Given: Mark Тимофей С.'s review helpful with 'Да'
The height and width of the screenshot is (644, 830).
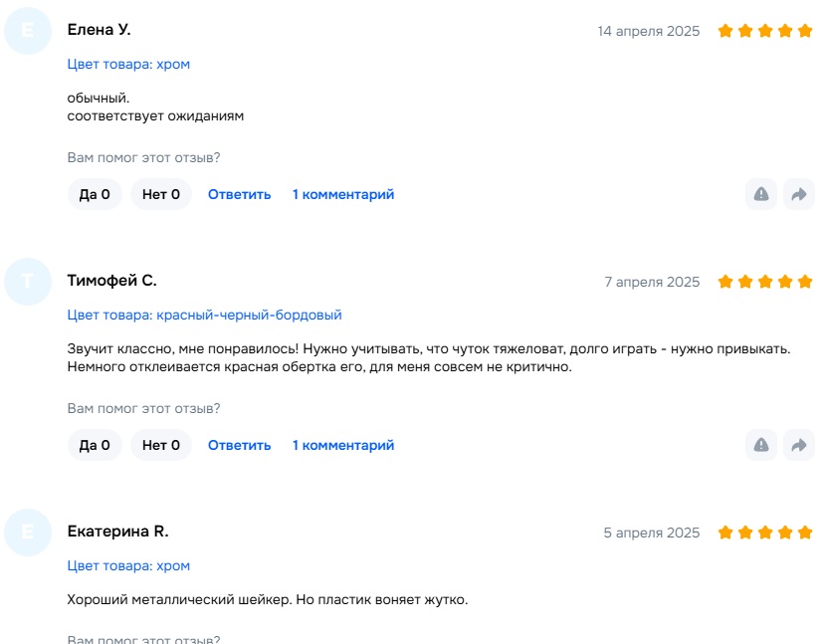Looking at the screenshot, I should tap(95, 445).
